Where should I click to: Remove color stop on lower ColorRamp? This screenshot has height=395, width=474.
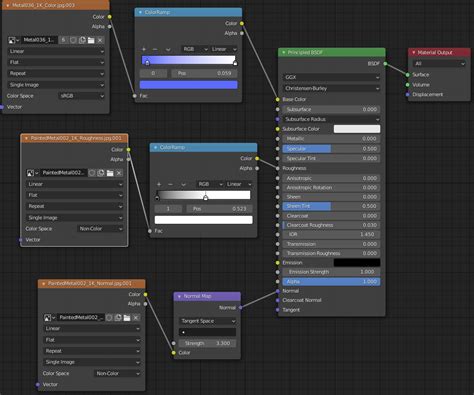[x=170, y=184]
